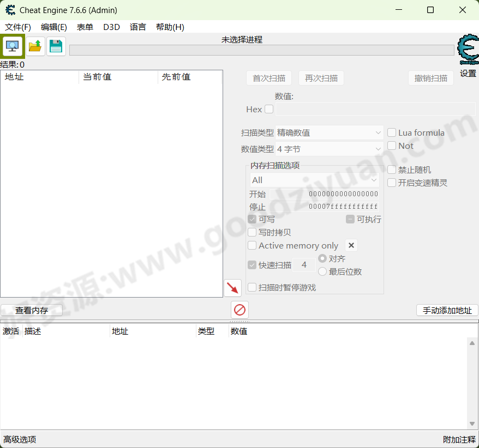The height and width of the screenshot is (448, 479).
Task: Click the scan value input field
Action: [x=375, y=109]
